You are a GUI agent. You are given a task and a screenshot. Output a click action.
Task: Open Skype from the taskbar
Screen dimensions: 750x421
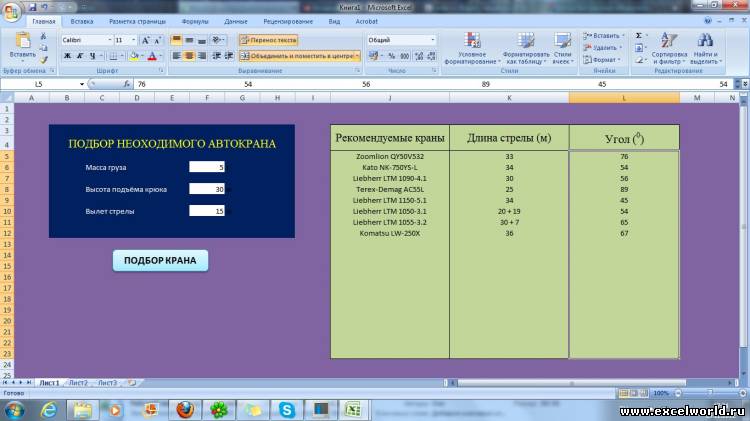coord(287,410)
